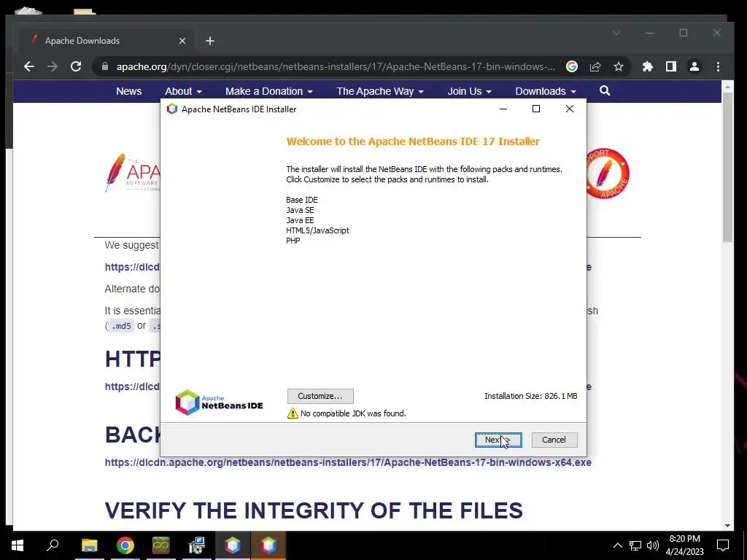747x560 pixels.
Task: Click the page vertical scrollbar thumb
Action: (727, 167)
